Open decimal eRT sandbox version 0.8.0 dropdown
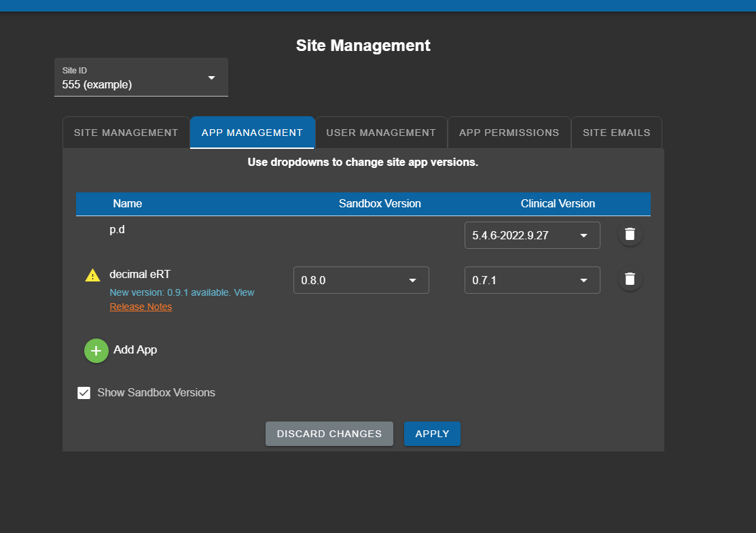This screenshot has width=756, height=533. pos(361,280)
